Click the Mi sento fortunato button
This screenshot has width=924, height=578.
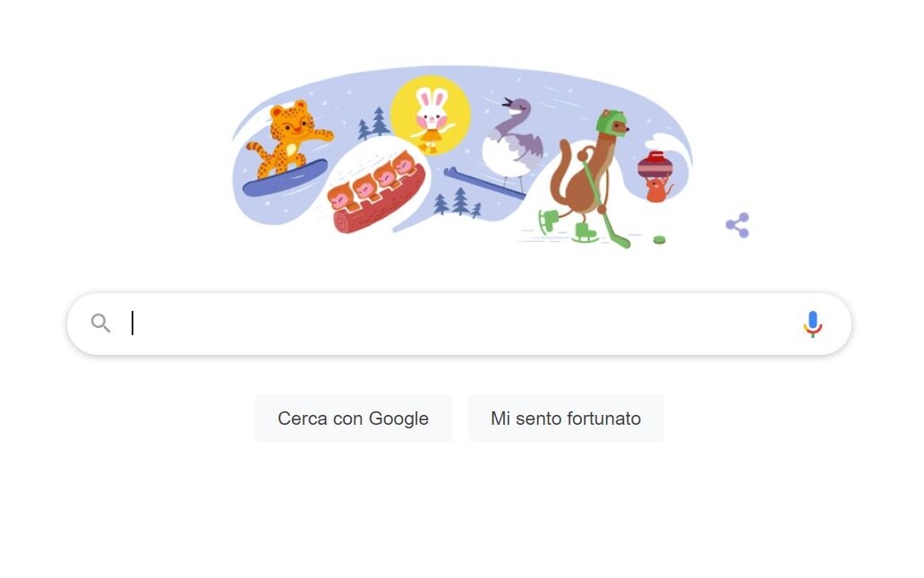click(566, 418)
